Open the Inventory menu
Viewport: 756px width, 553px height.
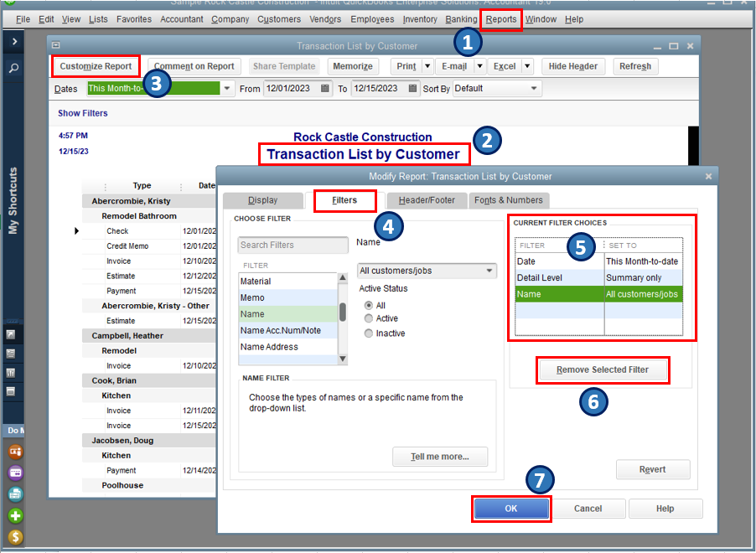pos(419,19)
